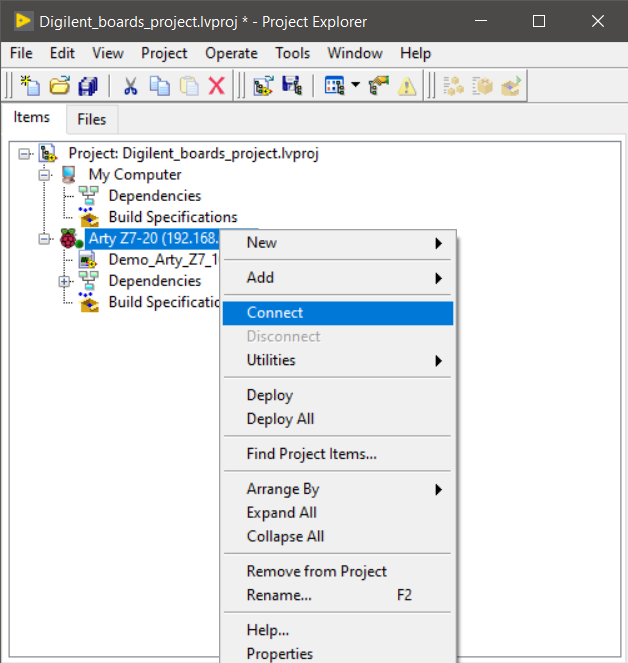This screenshot has height=663, width=628.
Task: Select the My Computer tree label
Action: (135, 175)
